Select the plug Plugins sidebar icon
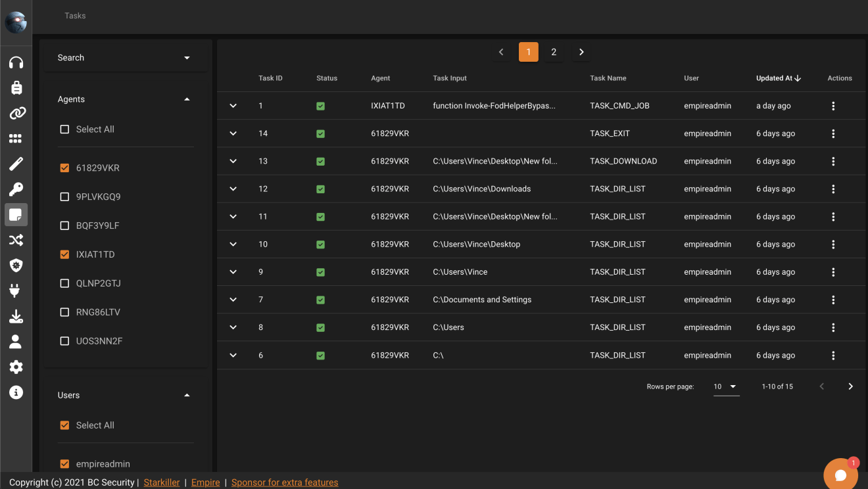Screen dimensions: 868x489 pyautogui.click(x=16, y=291)
